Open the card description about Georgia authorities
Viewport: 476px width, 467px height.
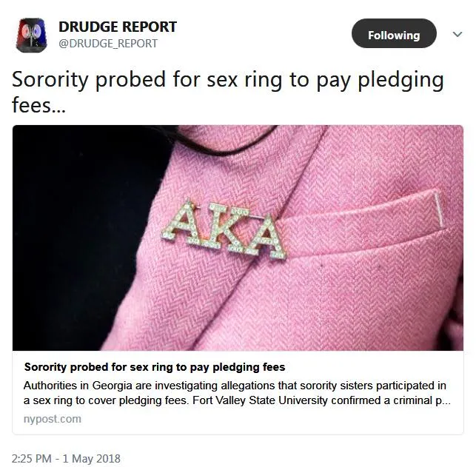click(x=237, y=393)
